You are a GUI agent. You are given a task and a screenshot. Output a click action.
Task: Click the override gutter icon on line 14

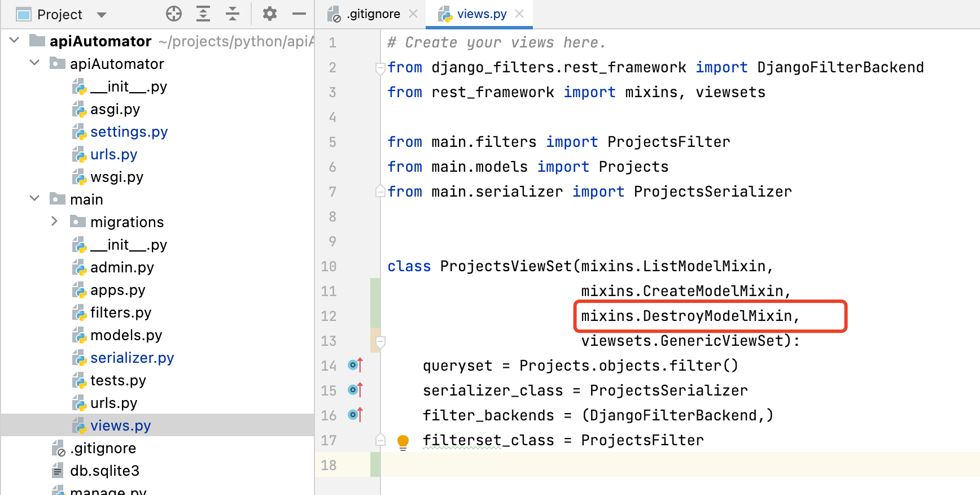pyautogui.click(x=355, y=365)
